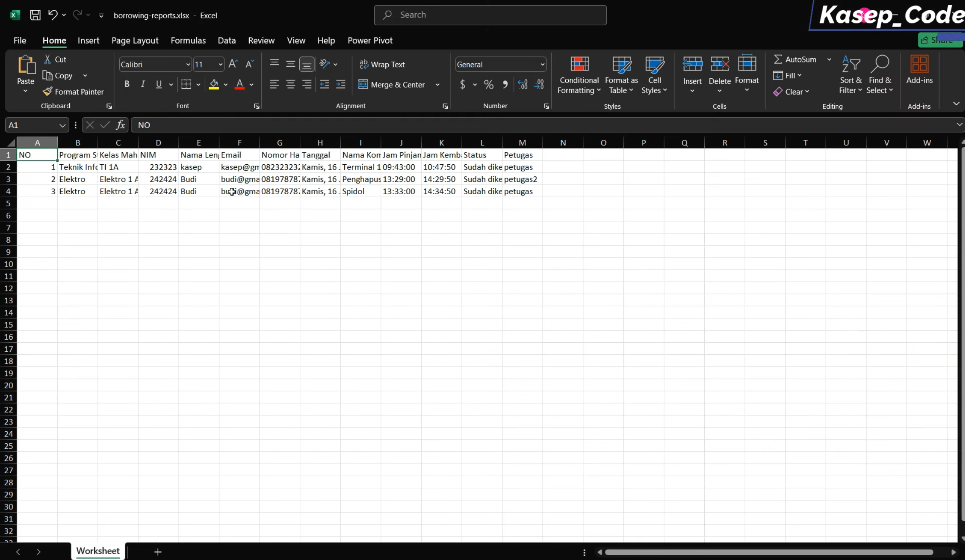The height and width of the screenshot is (560, 965).
Task: Click the Share button
Action: tap(940, 40)
